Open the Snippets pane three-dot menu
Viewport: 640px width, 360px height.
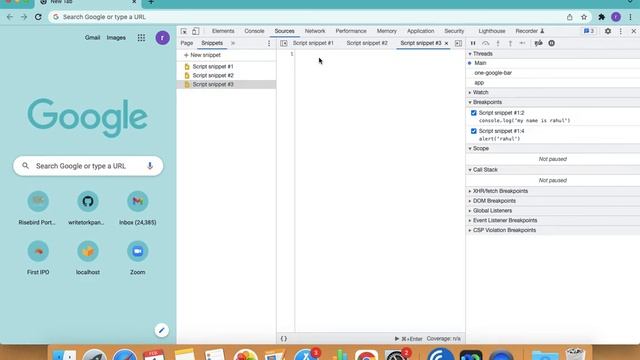pyautogui.click(x=269, y=43)
